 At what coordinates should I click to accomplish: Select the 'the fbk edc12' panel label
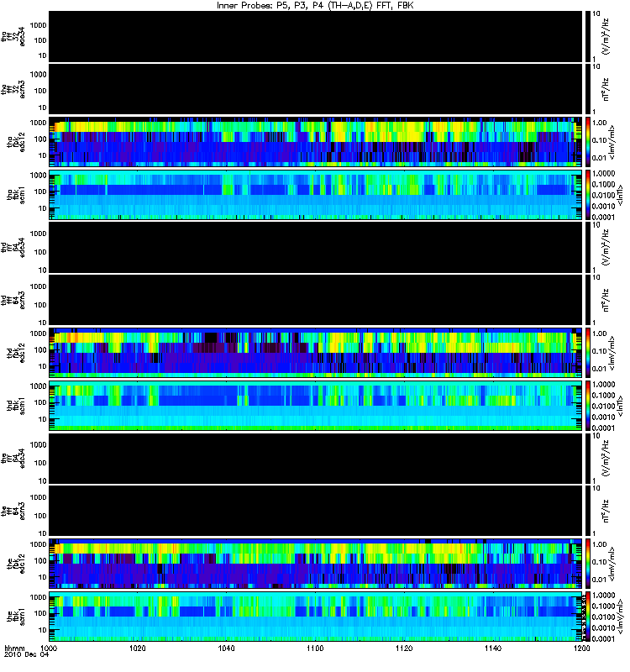(x=16, y=564)
